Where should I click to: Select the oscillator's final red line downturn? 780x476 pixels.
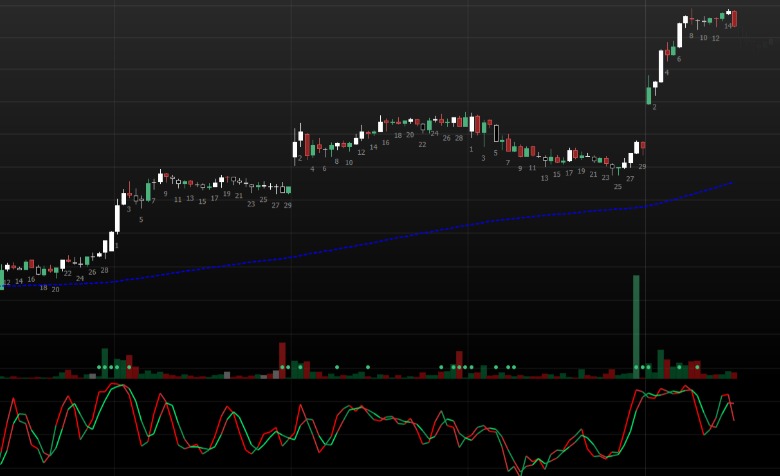(732, 411)
